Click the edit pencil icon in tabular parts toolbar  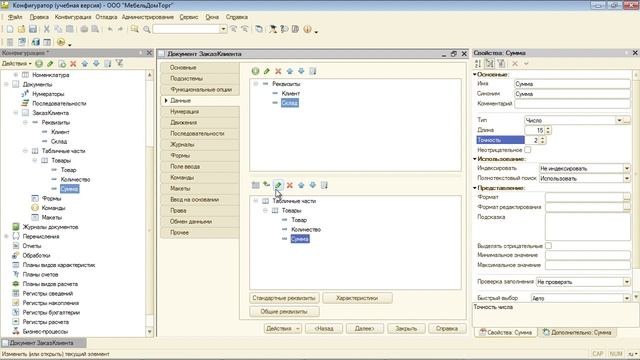click(x=278, y=185)
